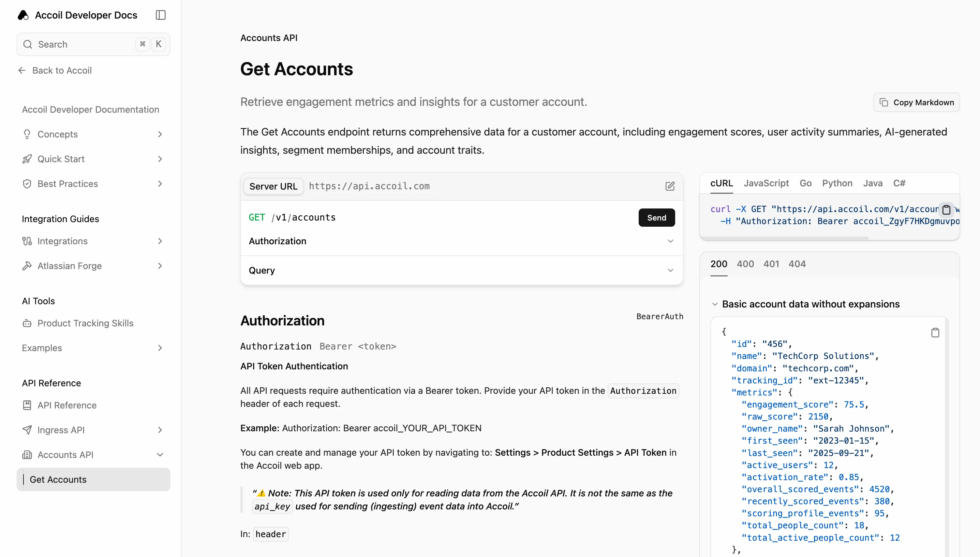Select the API Reference book icon
The width and height of the screenshot is (980, 557).
pyautogui.click(x=27, y=405)
